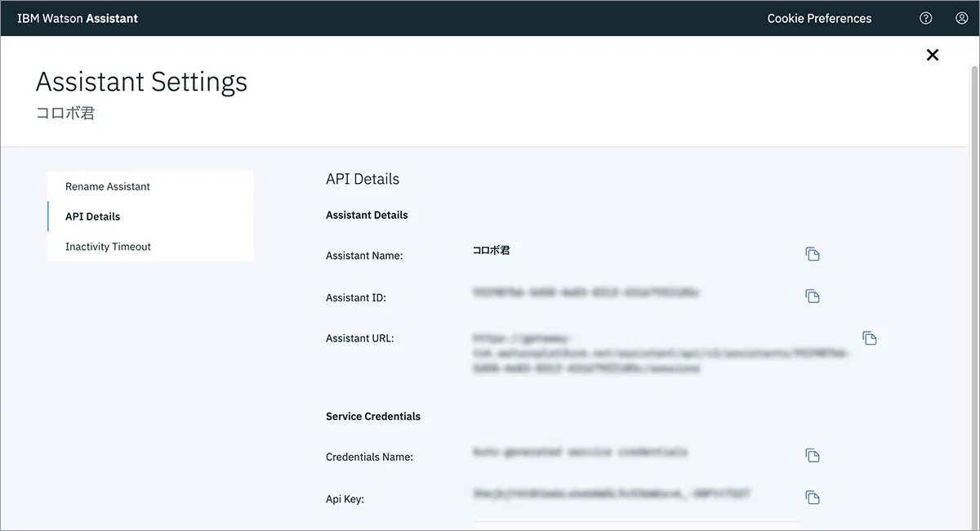Click the blurred Assistant ID value

click(x=586, y=292)
